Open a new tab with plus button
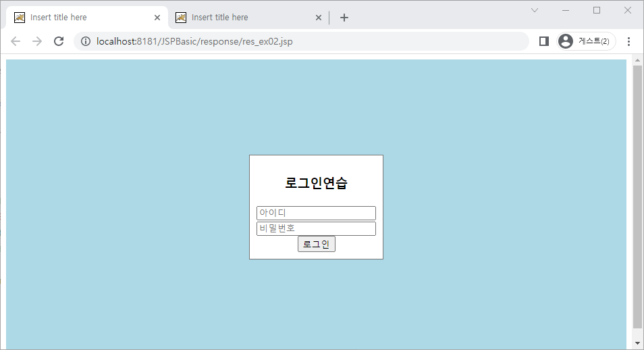Viewport: 644px width, 350px height. [344, 18]
